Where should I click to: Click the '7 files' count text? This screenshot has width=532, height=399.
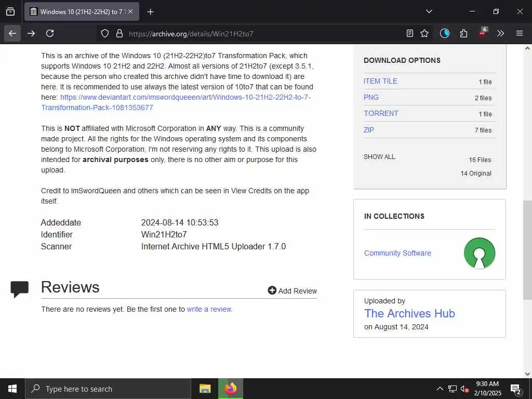click(483, 130)
